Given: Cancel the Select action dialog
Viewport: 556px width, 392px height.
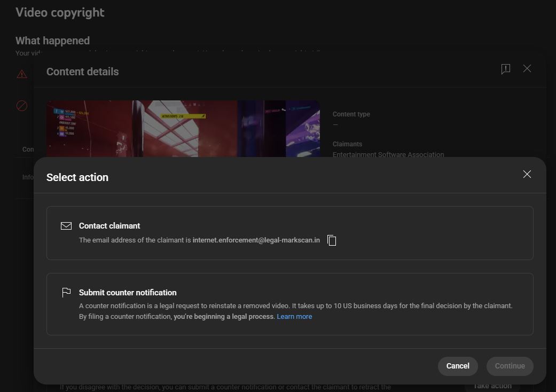Looking at the screenshot, I should [458, 366].
